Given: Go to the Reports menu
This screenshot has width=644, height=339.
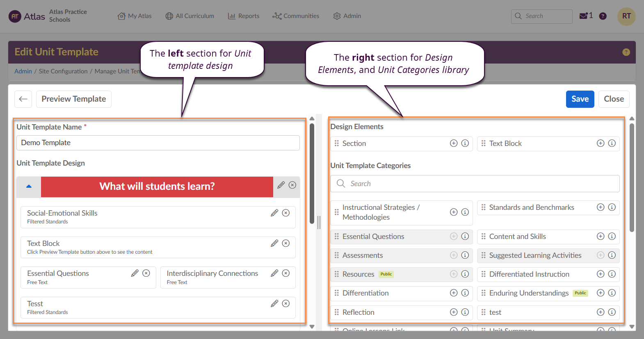Looking at the screenshot, I should pyautogui.click(x=244, y=16).
